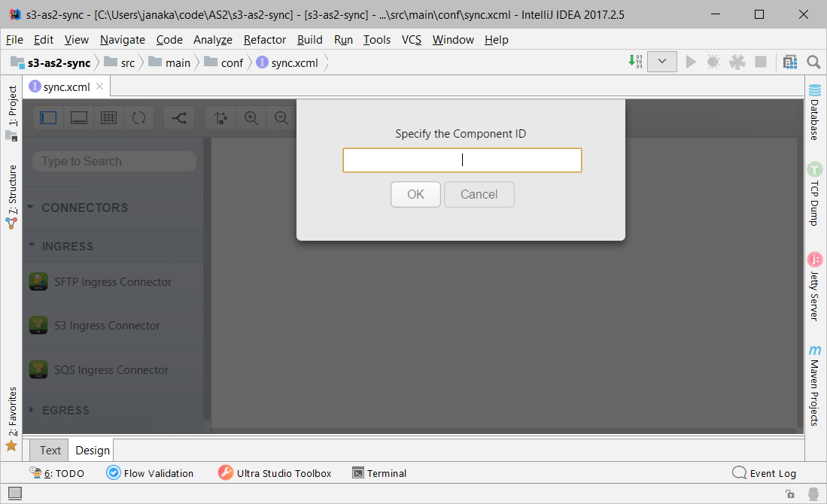Open the Project Structure icon
The height and width of the screenshot is (504, 827).
pos(789,62)
